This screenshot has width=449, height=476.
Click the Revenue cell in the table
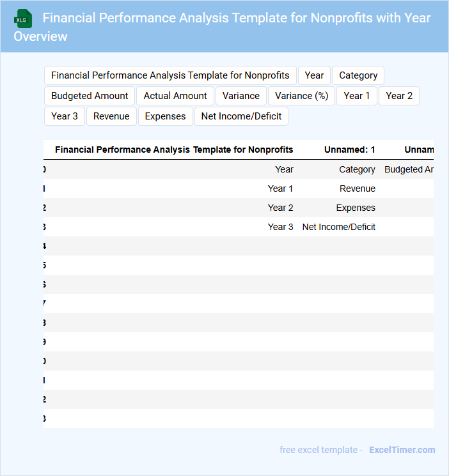pos(358,188)
